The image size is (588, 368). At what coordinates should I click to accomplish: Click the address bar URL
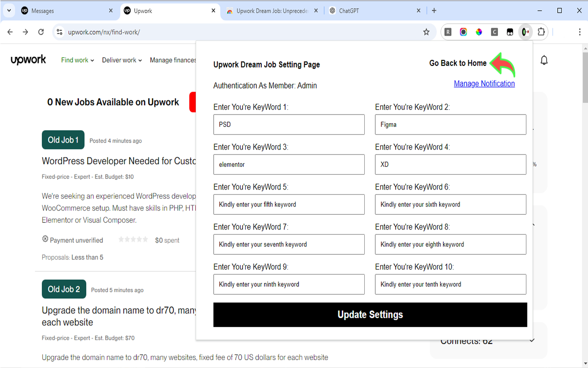(x=104, y=32)
